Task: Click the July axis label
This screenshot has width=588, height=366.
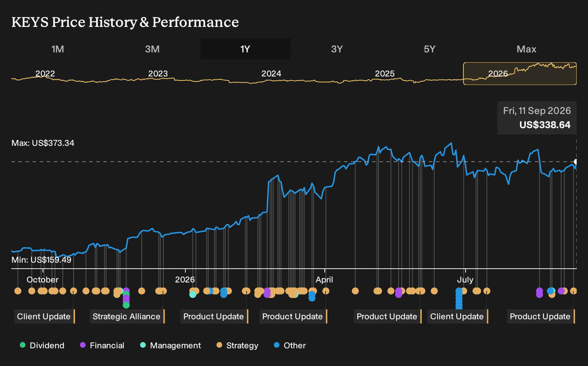Action: click(x=465, y=280)
